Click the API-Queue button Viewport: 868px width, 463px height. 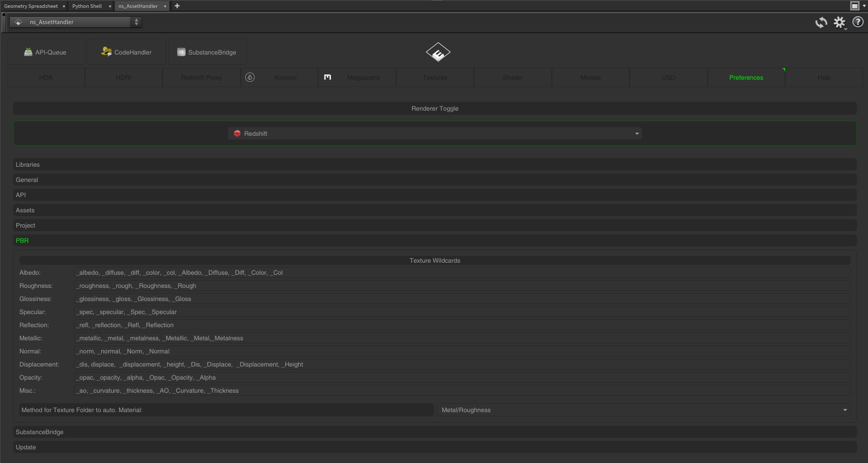(x=46, y=52)
